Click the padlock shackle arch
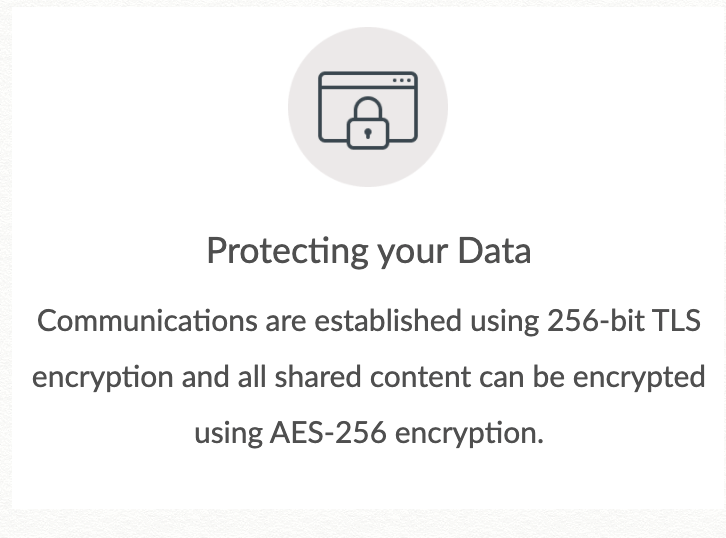Screen dimensions: 726x538 368,104
